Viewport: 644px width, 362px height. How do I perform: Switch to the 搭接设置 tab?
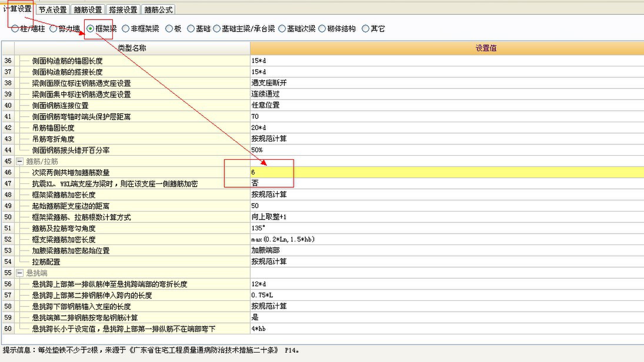coord(123,10)
